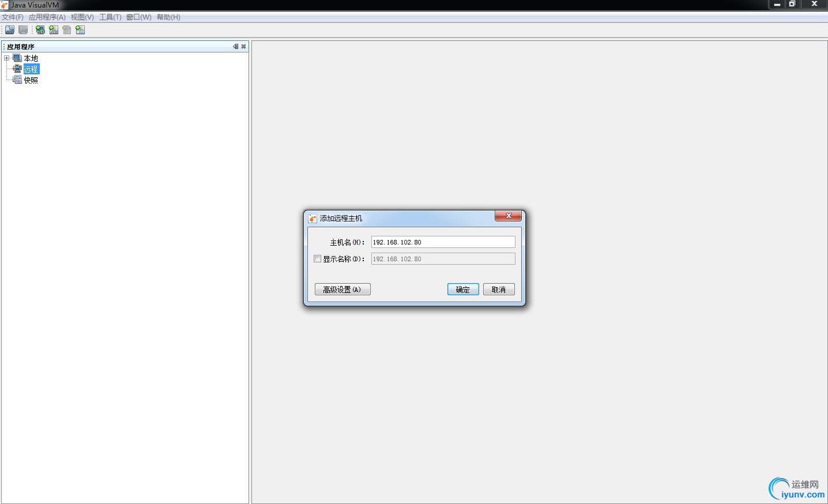Viewport: 828px width, 504px height.
Task: Restore down the Java VisualVM window
Action: click(x=792, y=4)
